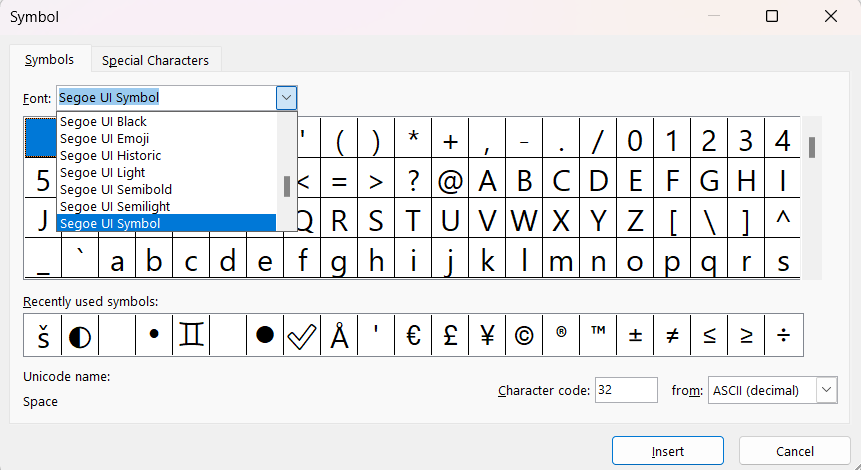Select the digit 4 in the grid
The width and height of the screenshot is (861, 470).
tap(784, 138)
